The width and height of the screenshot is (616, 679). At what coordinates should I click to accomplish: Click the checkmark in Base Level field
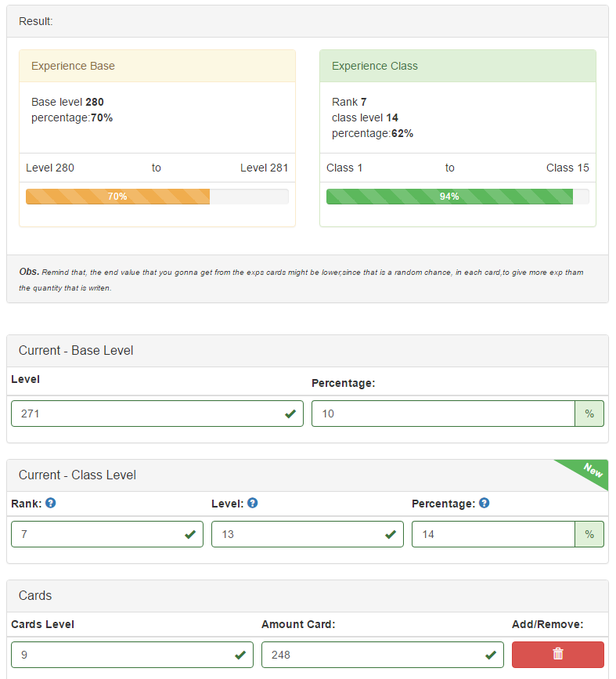pyautogui.click(x=290, y=414)
